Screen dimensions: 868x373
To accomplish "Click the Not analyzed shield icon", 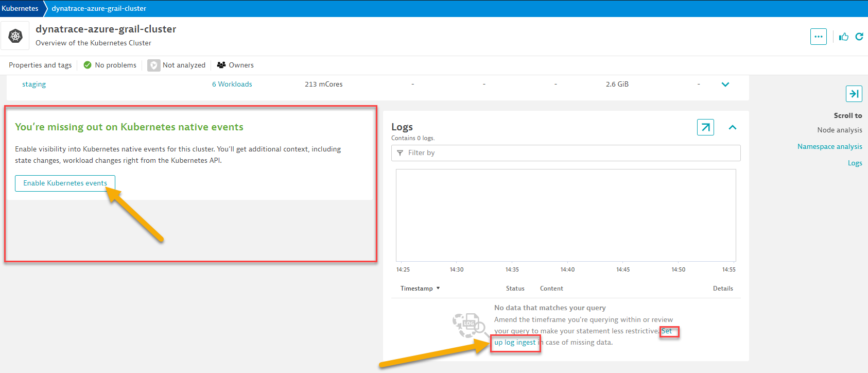I will (153, 65).
